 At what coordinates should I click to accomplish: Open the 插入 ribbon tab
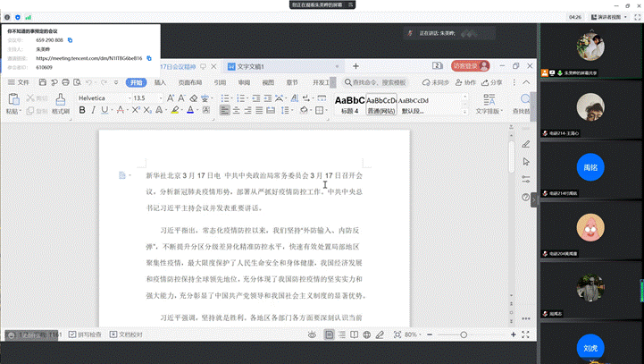160,82
